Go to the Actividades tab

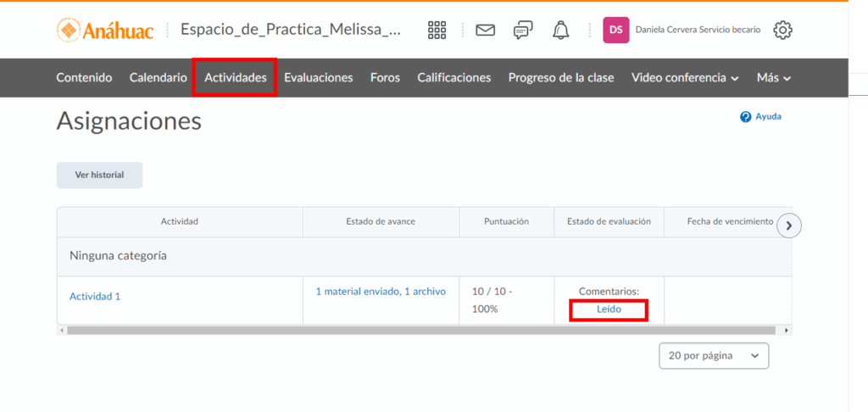(x=235, y=77)
